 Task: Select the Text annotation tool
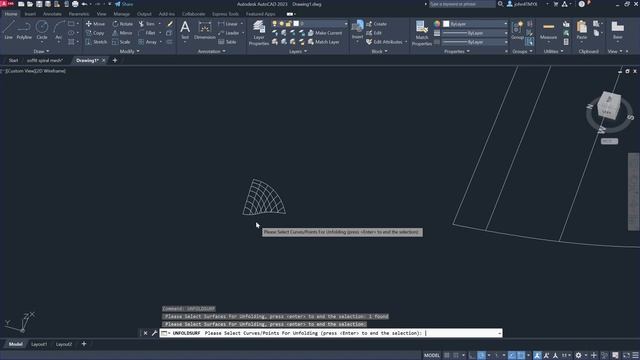[x=185, y=30]
